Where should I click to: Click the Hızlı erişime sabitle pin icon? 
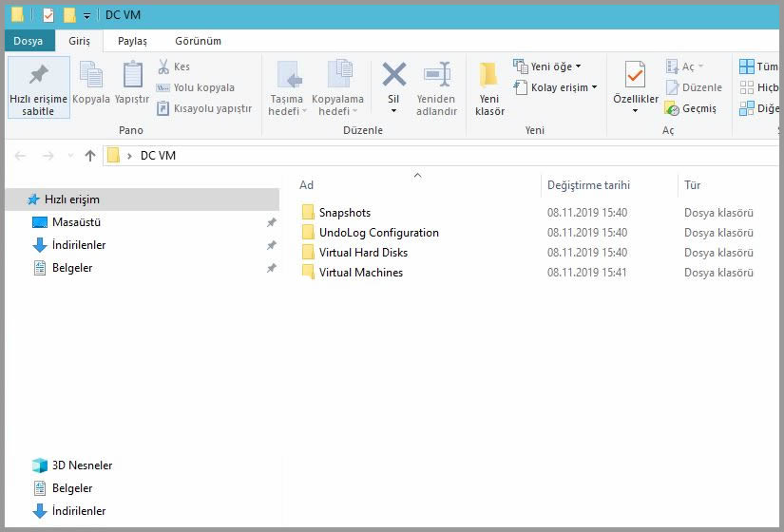tap(38, 75)
